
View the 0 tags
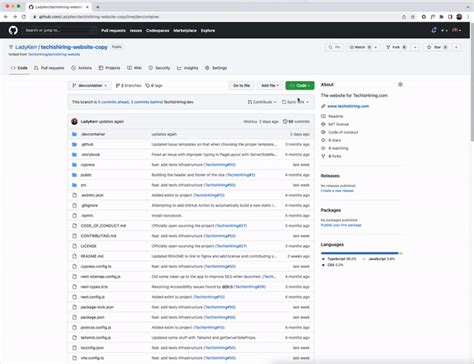point(154,86)
